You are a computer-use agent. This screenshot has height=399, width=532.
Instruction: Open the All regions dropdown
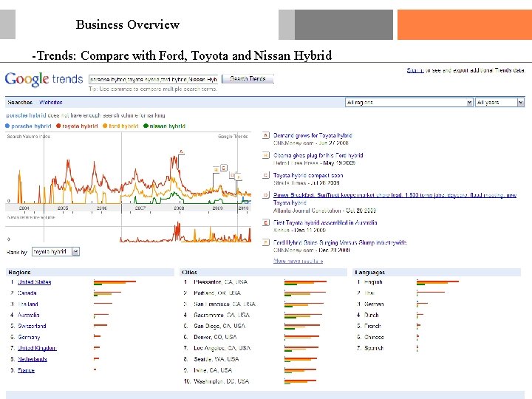(409, 102)
